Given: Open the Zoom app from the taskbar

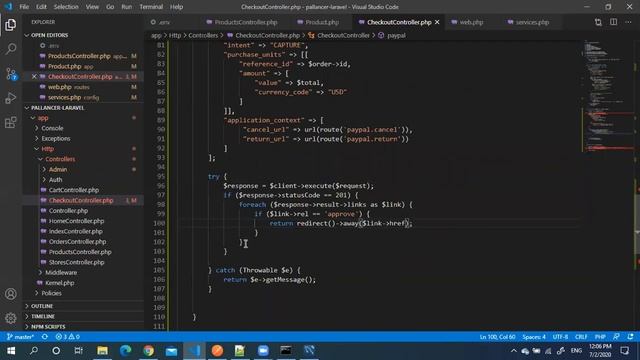Looking at the screenshot, I should [263, 351].
